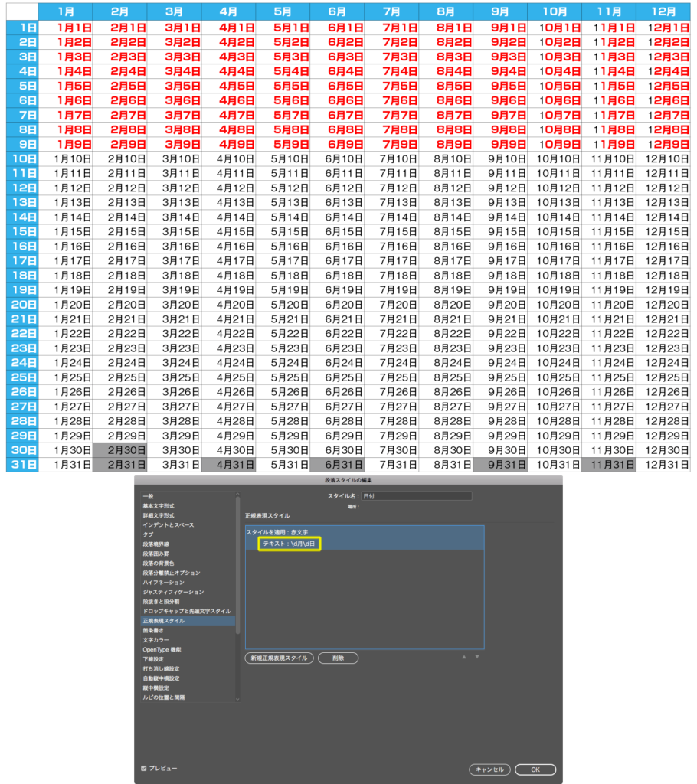The width and height of the screenshot is (697, 784).
Task: Click the 11月28日 cell
Action: [609, 421]
